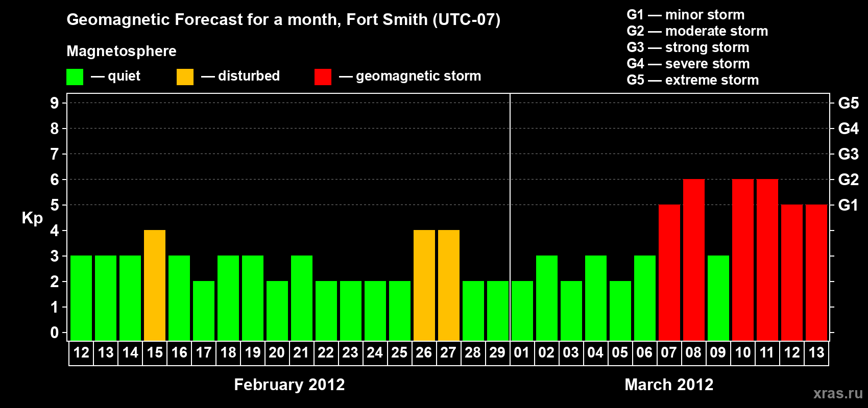Select the red bar for March 12

(792, 272)
